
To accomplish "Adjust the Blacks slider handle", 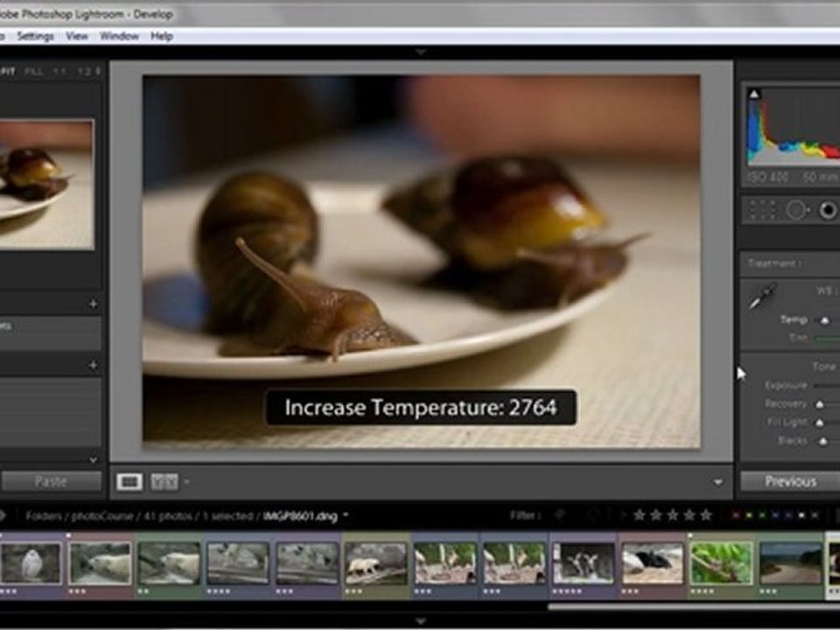I will [823, 441].
